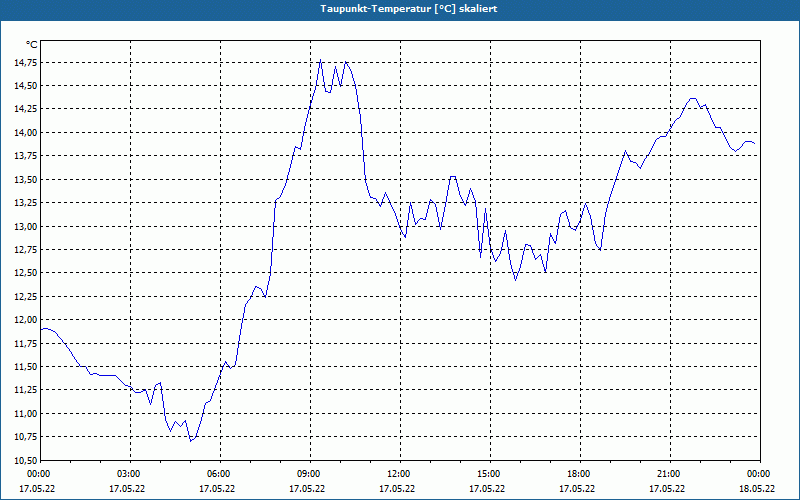Select the 14,50 y-axis label
Image resolution: width=800 pixels, height=500 pixels.
coord(25,86)
